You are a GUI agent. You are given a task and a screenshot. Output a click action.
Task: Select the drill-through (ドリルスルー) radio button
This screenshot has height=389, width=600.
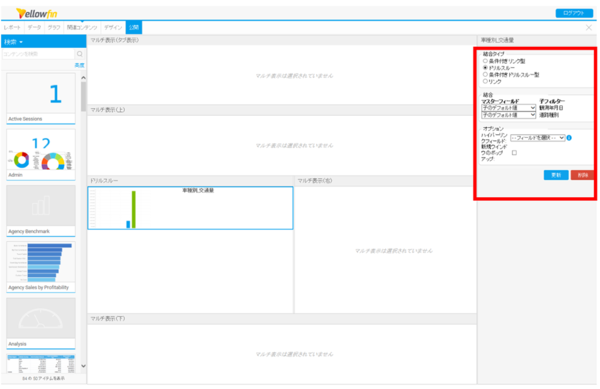(x=485, y=68)
